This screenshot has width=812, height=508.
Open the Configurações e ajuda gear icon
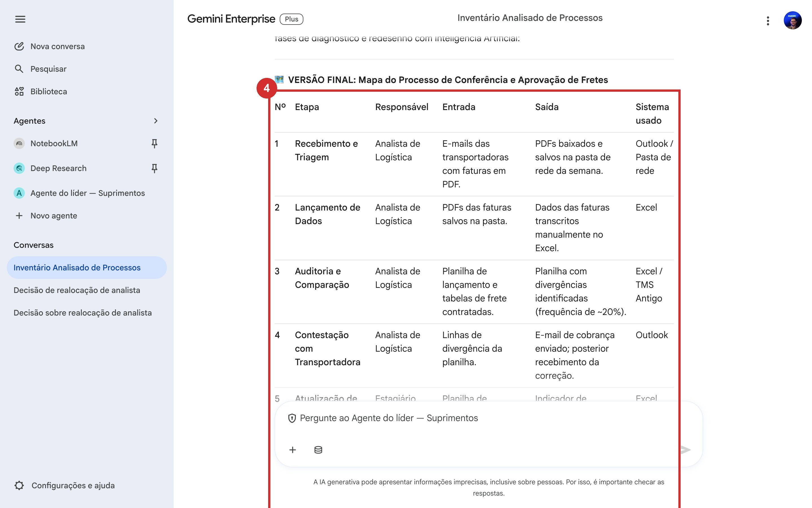[x=19, y=485]
